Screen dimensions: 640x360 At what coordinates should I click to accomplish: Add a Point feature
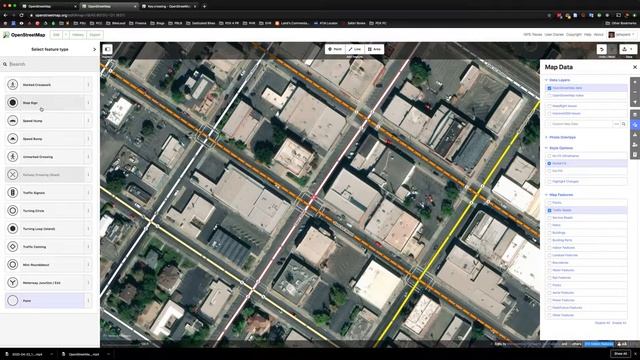coord(335,49)
